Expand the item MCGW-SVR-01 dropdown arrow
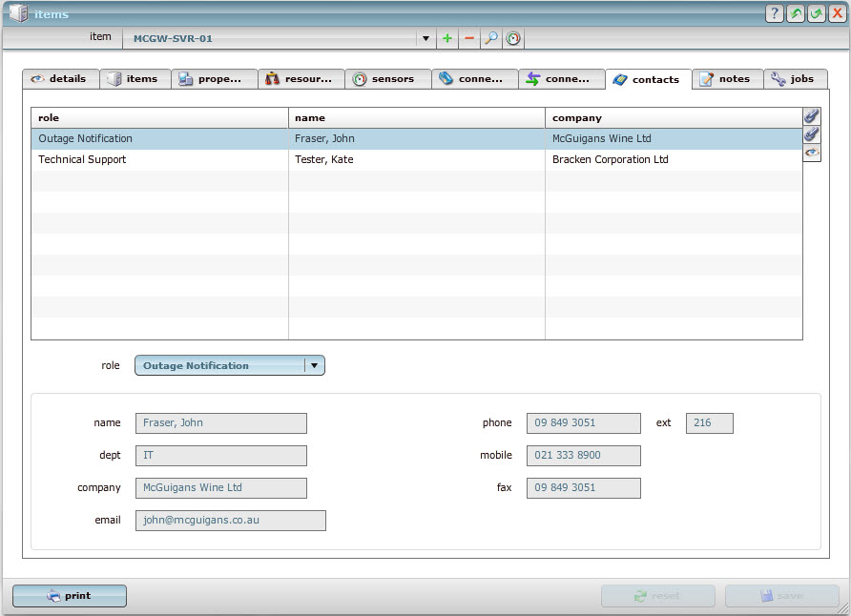Viewport: 851px width, 616px height. tap(425, 39)
